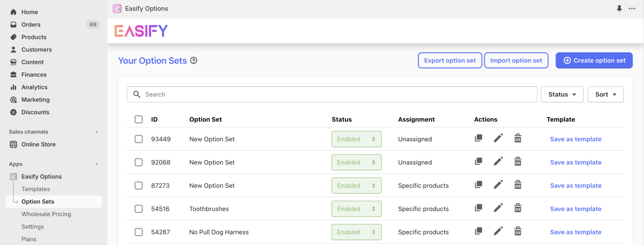
Task: Click the search magnifier icon
Action: tap(137, 94)
